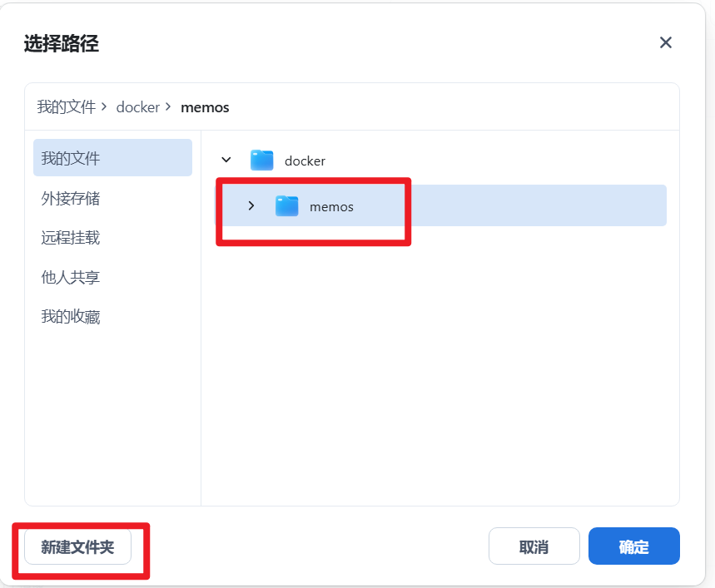Click memos in the breadcrumb path
This screenshot has width=715, height=588.
(x=205, y=107)
